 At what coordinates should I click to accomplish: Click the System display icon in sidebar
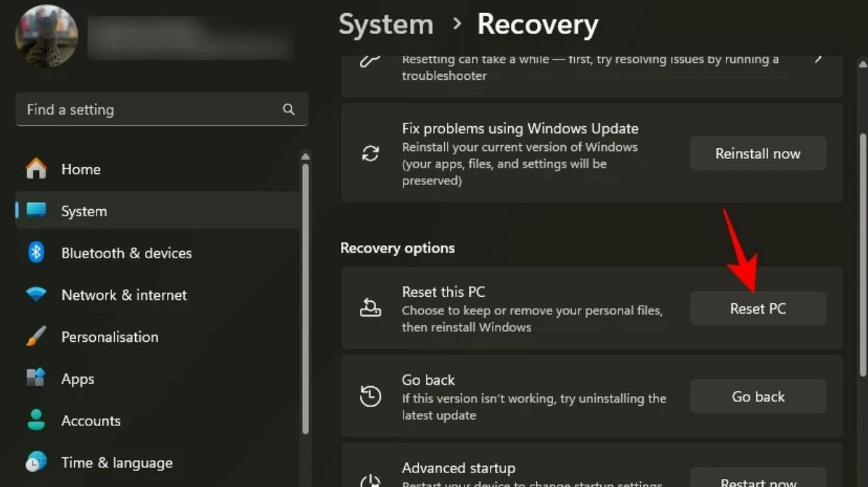38,210
